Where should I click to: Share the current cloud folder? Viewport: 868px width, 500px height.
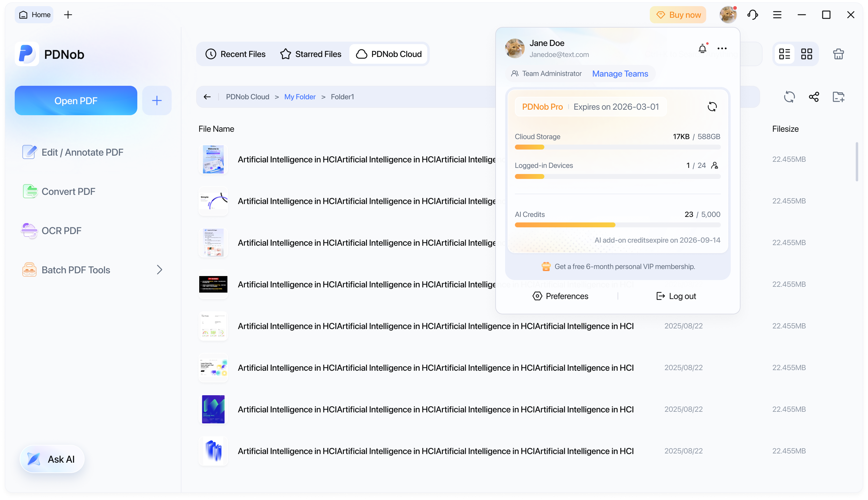point(814,97)
